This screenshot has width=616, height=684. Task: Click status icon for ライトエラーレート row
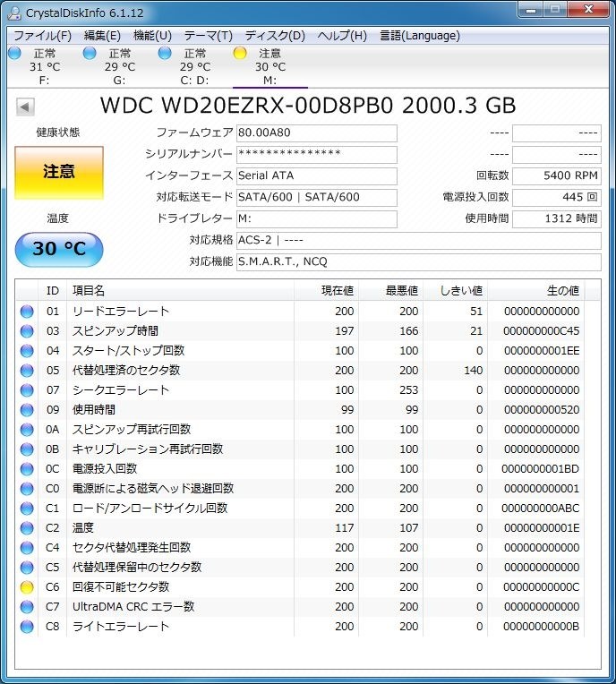coord(27,627)
